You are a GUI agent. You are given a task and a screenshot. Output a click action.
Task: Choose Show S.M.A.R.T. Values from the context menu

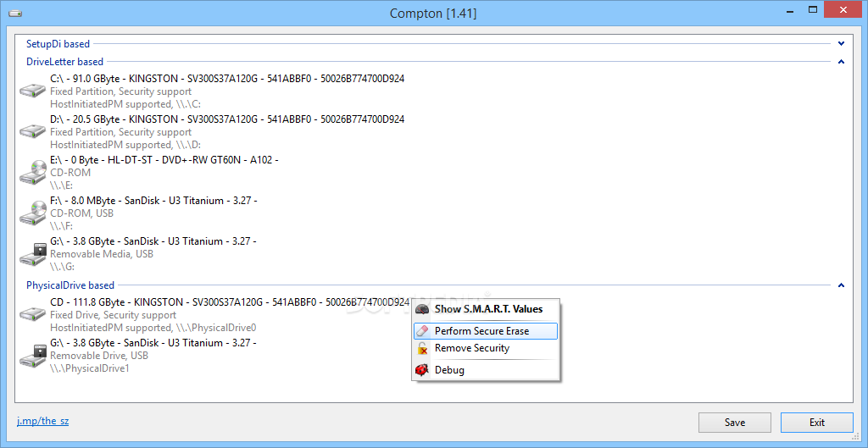486,309
